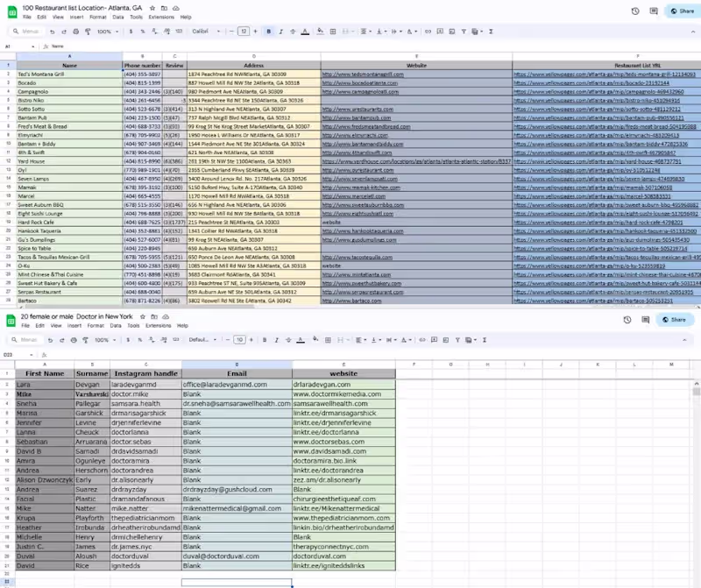Apply currency format with the dollar icon
Viewport: 701px width, 588px height.
(131, 32)
